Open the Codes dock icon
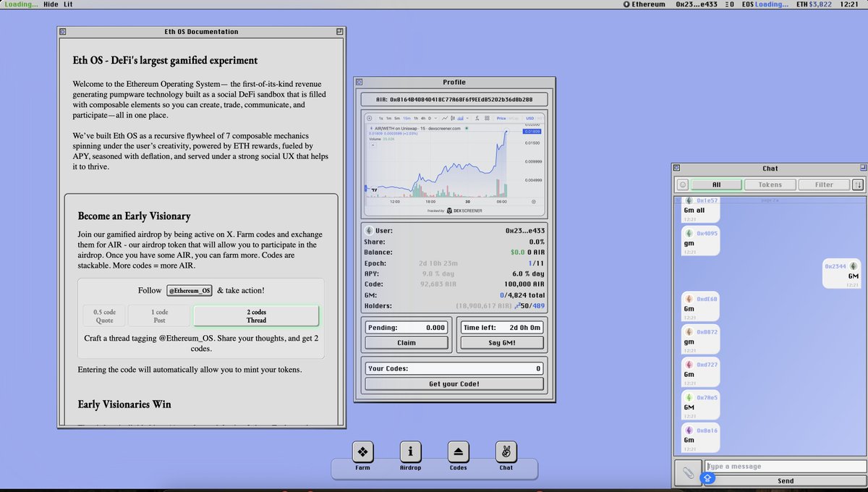This screenshot has width=868, height=492. pyautogui.click(x=458, y=452)
